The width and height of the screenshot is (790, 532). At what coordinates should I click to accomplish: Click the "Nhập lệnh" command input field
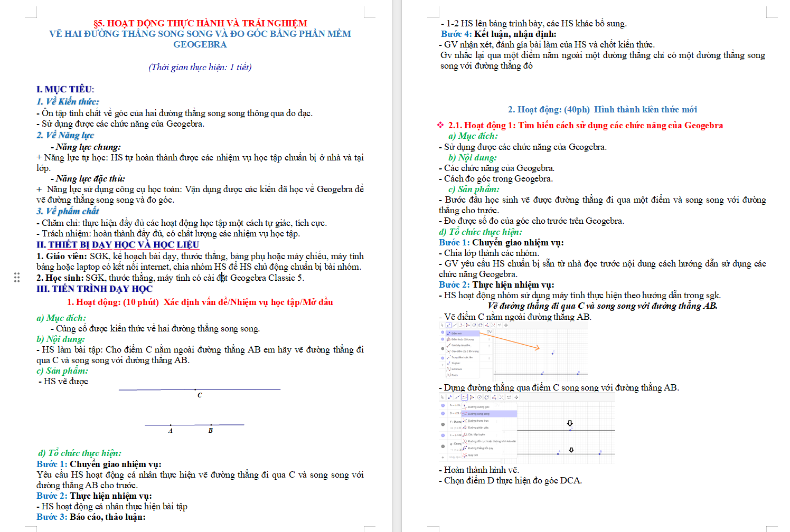pos(455,457)
